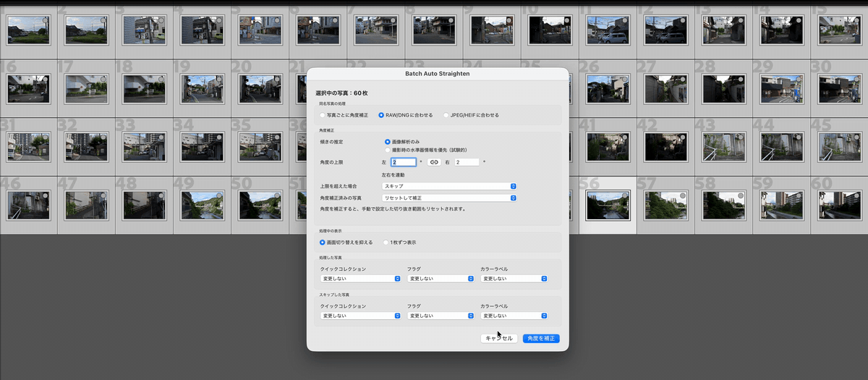Click the Batch Auto Straighten title

point(437,74)
